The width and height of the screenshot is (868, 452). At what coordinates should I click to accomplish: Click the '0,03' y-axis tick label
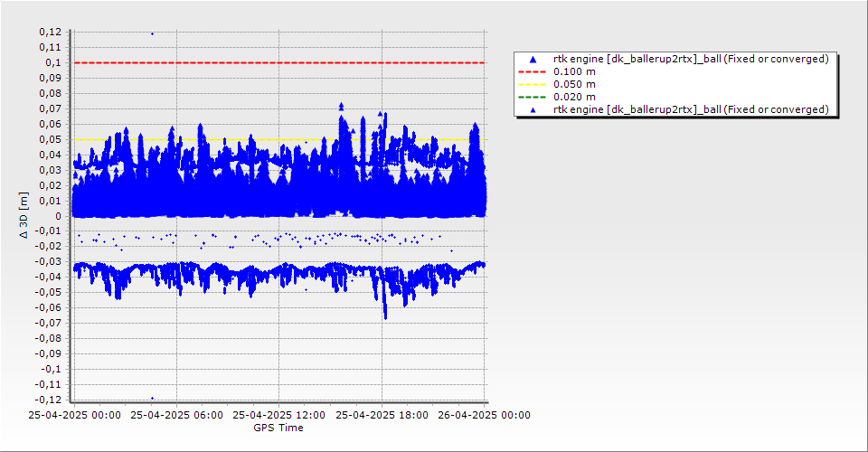coord(50,170)
